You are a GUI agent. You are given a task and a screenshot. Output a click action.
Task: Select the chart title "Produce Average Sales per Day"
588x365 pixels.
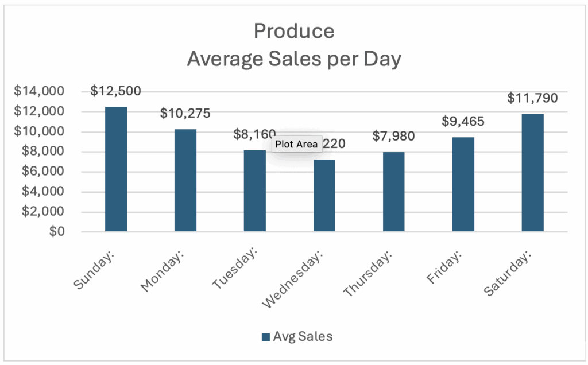[293, 45]
